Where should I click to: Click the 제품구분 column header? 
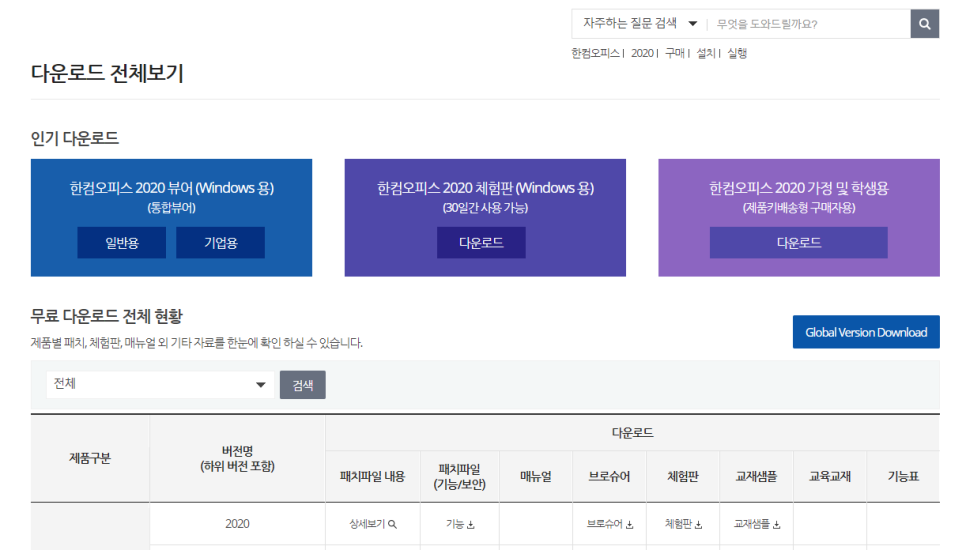[x=90, y=458]
